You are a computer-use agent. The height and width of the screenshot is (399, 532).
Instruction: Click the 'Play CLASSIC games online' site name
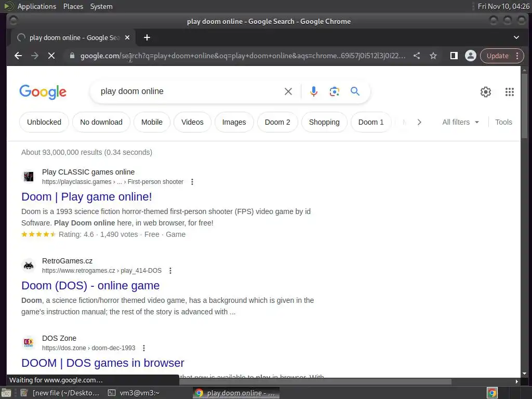[88, 172]
